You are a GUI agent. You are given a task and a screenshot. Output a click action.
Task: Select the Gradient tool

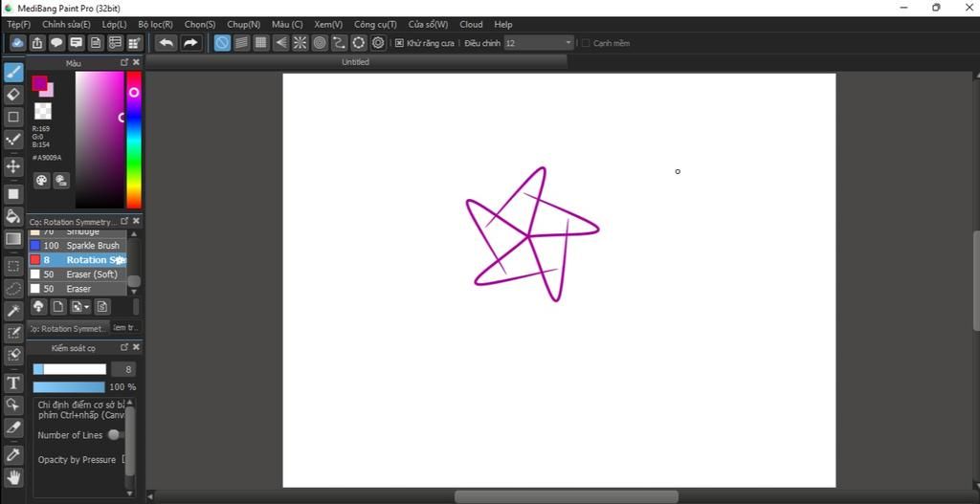click(x=13, y=238)
